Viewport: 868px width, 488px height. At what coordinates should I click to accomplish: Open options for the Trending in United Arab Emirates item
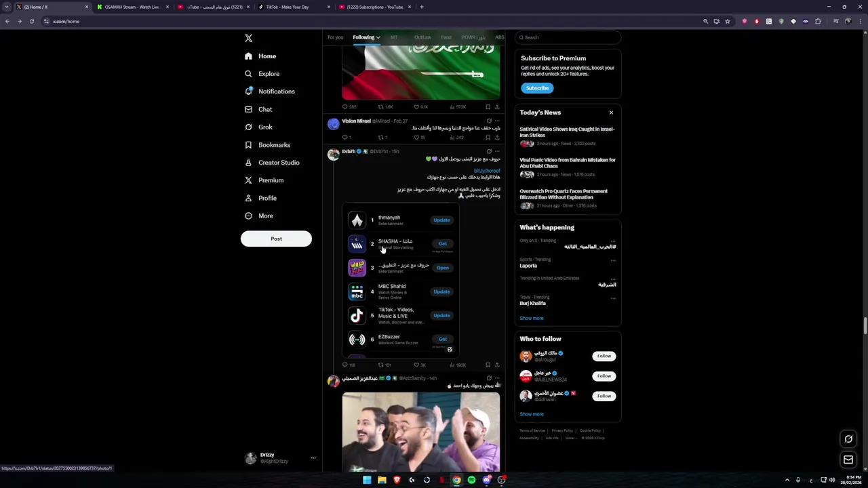[613, 279]
